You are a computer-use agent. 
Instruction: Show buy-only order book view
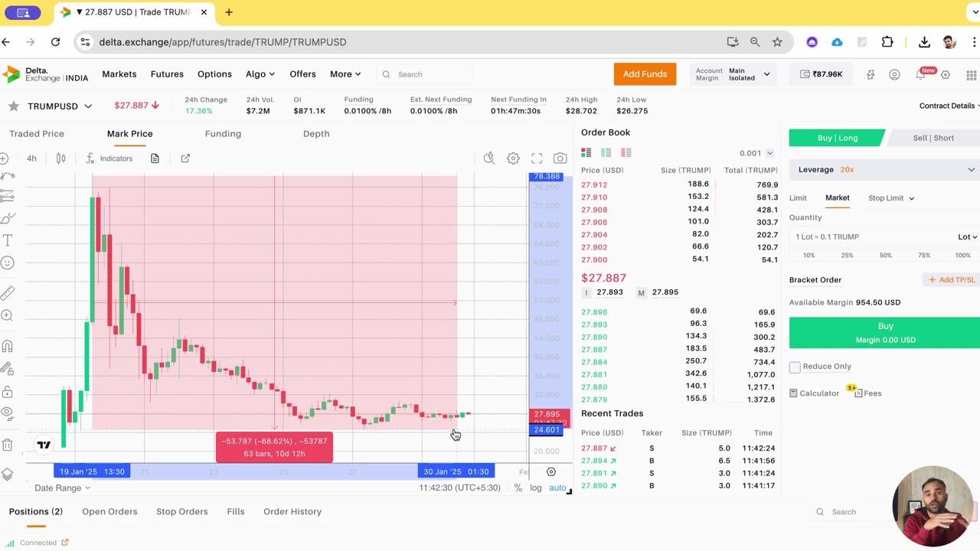pyautogui.click(x=606, y=153)
